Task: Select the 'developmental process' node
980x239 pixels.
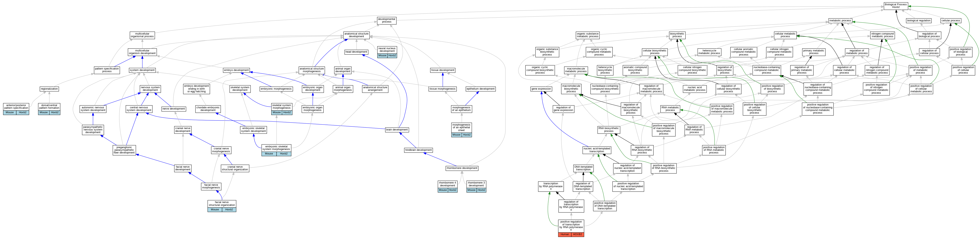Action: point(387,21)
